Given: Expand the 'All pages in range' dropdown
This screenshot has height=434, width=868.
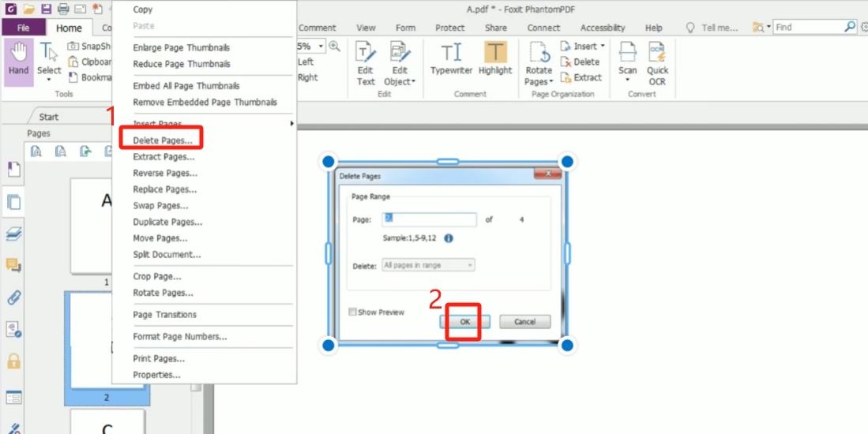Looking at the screenshot, I should pos(428,266).
